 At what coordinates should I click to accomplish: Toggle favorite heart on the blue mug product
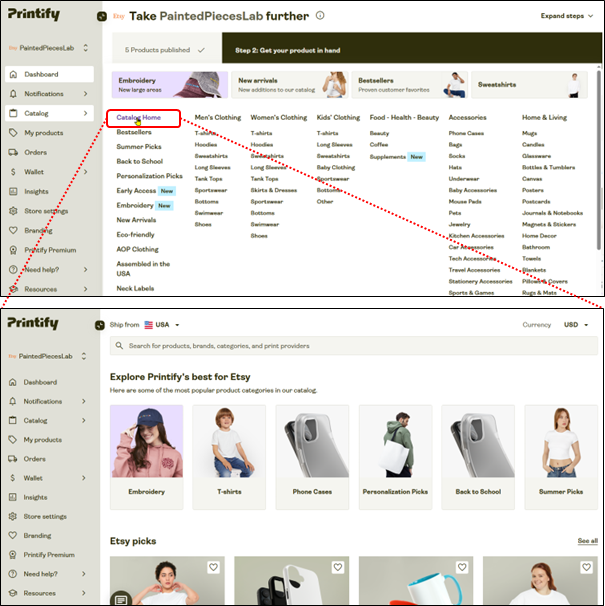click(462, 568)
